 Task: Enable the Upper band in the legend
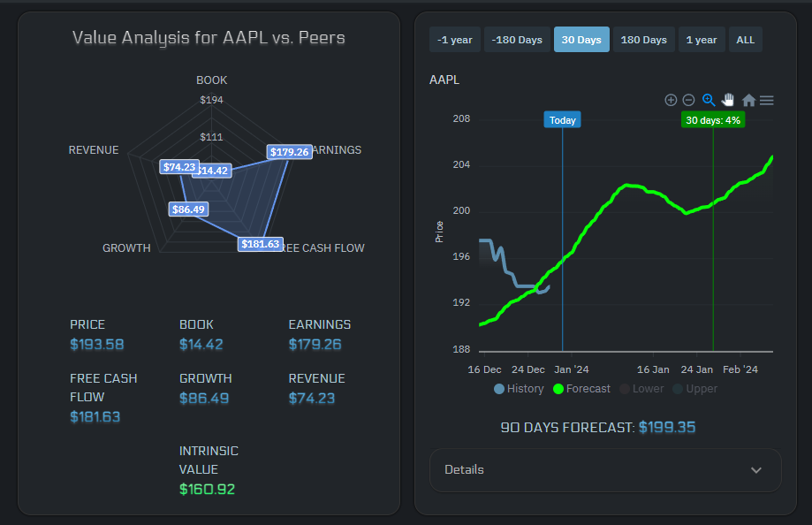(x=695, y=389)
